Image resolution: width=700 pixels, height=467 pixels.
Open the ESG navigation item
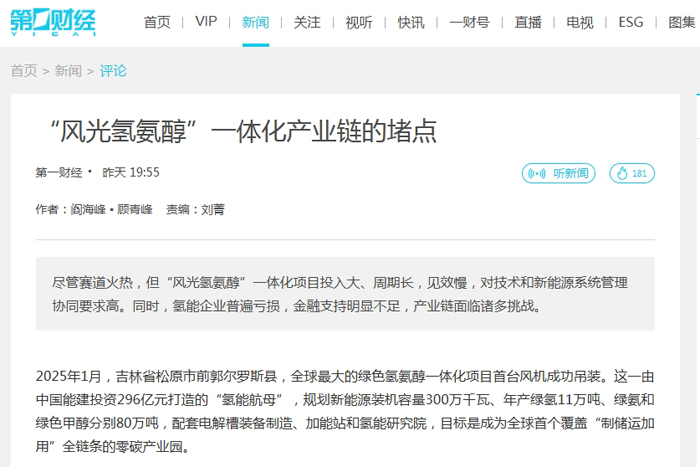coord(631,21)
